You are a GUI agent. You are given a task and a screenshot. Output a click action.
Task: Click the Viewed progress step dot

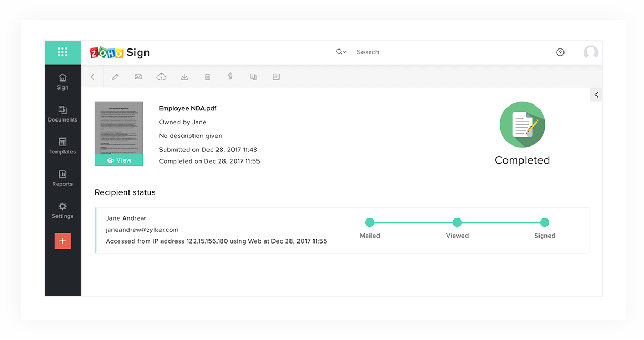click(x=457, y=223)
